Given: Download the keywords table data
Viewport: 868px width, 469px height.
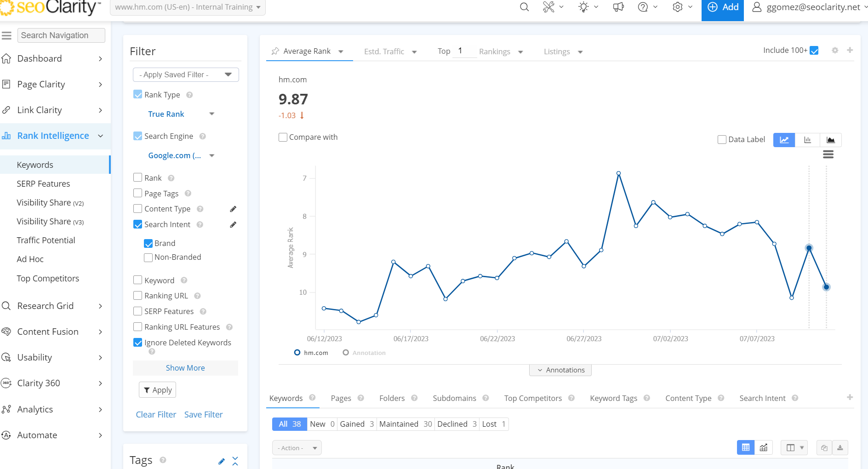Looking at the screenshot, I should click(840, 448).
